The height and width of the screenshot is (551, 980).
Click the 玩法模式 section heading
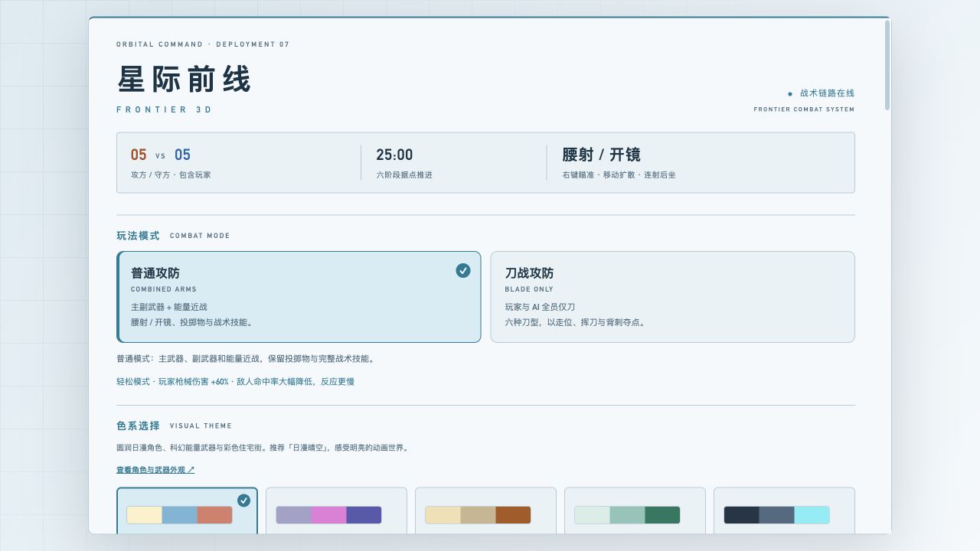pyautogui.click(x=138, y=236)
